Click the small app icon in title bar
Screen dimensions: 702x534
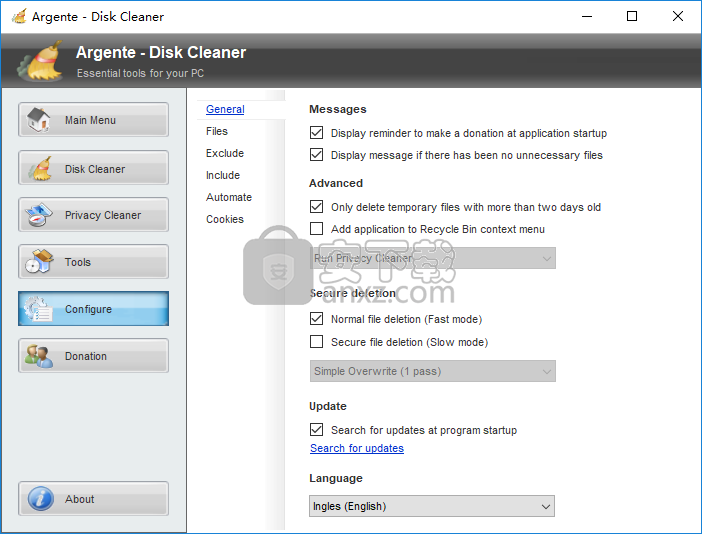click(x=19, y=17)
